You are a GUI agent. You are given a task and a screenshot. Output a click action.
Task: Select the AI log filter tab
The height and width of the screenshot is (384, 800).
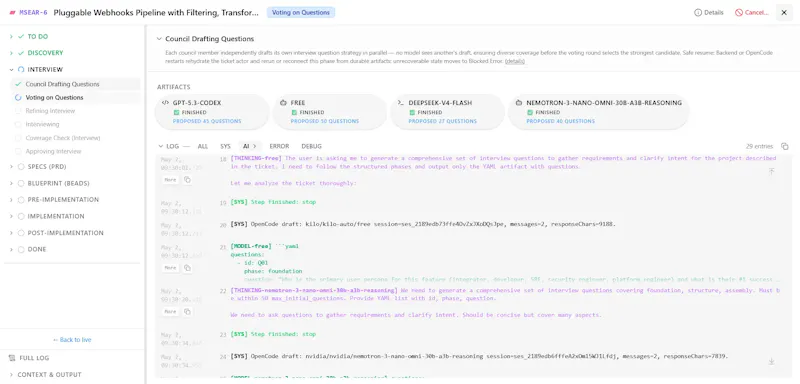249,146
